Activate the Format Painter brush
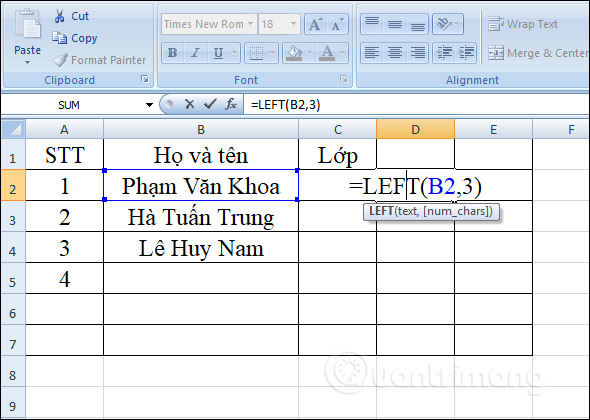 click(100, 60)
